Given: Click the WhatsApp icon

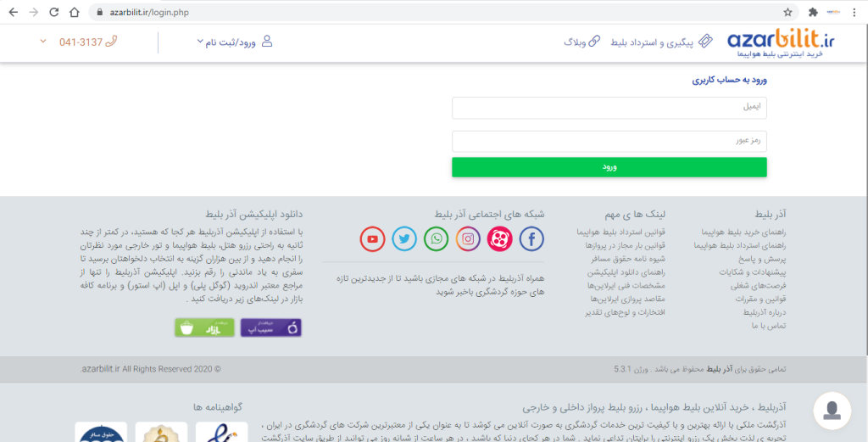Looking at the screenshot, I should pos(437,239).
